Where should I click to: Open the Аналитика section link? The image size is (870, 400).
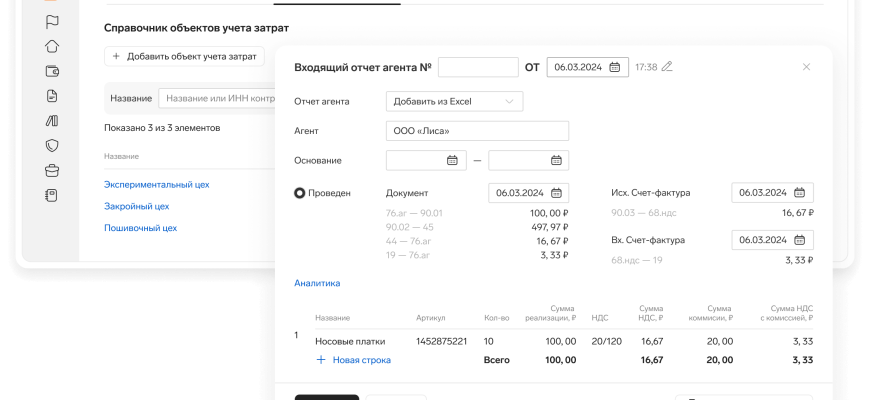pos(317,283)
